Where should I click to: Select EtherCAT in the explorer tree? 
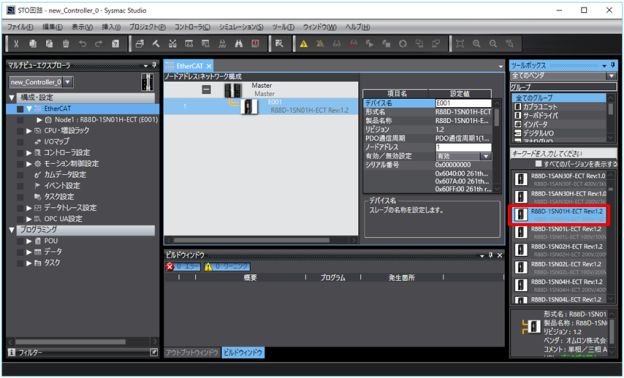[x=57, y=109]
